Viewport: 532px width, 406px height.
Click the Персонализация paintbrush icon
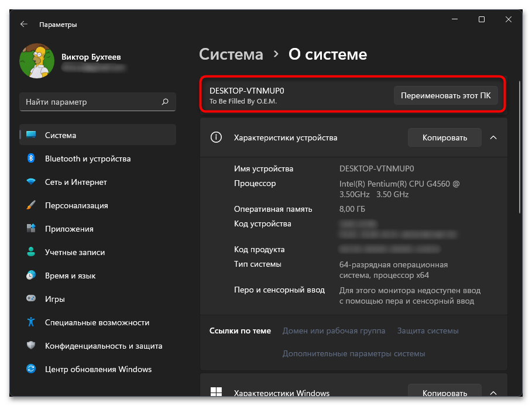[x=31, y=205]
